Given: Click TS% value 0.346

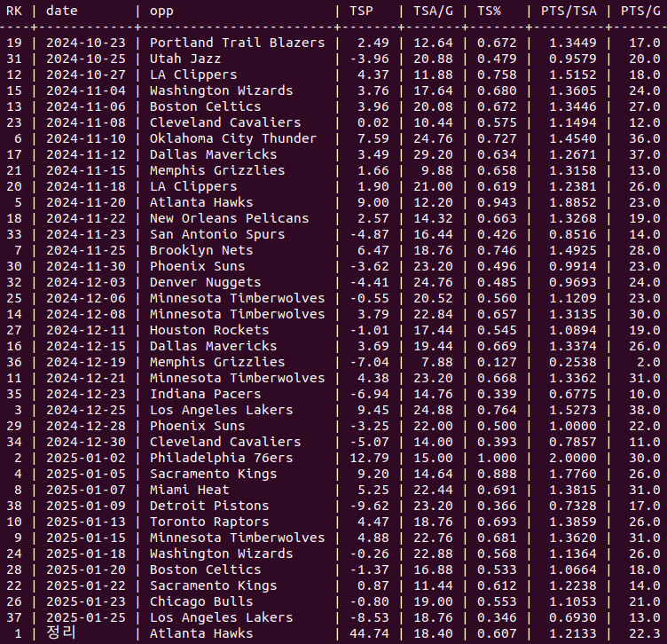Looking at the screenshot, I should tap(497, 617).
